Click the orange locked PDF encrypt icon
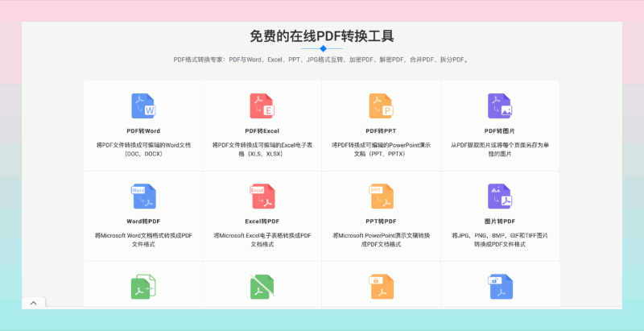This screenshot has width=644, height=331. click(381, 287)
